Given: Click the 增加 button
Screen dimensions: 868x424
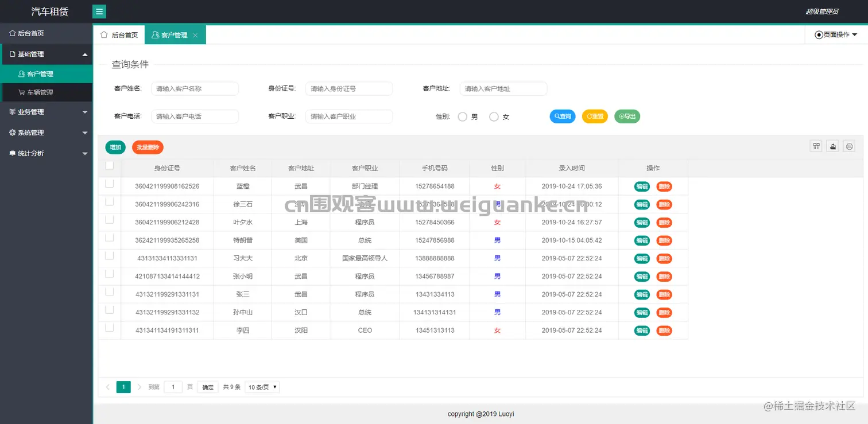Looking at the screenshot, I should point(115,147).
